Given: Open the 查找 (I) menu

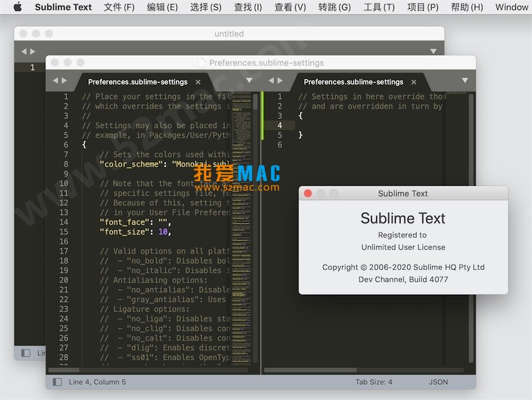Looking at the screenshot, I should coord(248,7).
